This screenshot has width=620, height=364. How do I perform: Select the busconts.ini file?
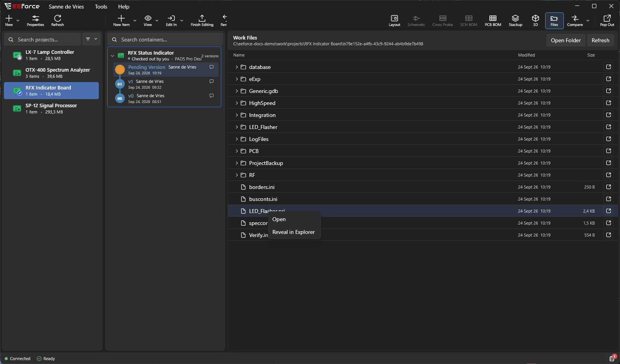click(x=423, y=199)
